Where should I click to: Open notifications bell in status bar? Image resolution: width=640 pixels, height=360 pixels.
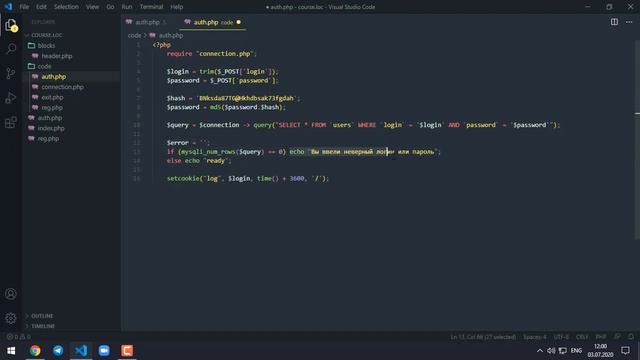click(x=631, y=337)
